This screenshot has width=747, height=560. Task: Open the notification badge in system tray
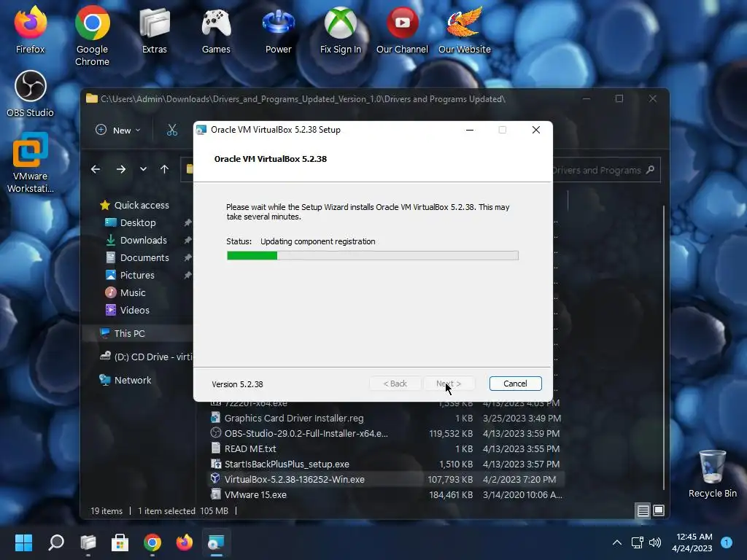coord(727,542)
